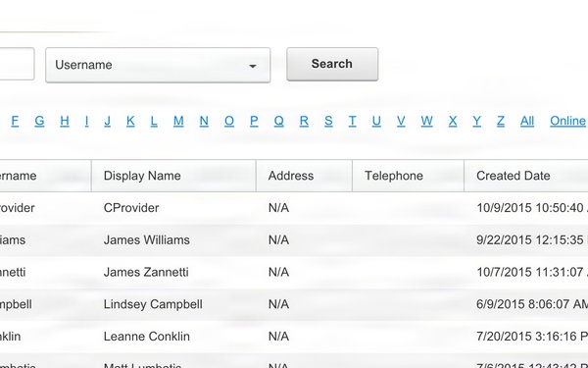Image resolution: width=588 pixels, height=368 pixels.
Task: Filter users by letter M
Action: (178, 121)
